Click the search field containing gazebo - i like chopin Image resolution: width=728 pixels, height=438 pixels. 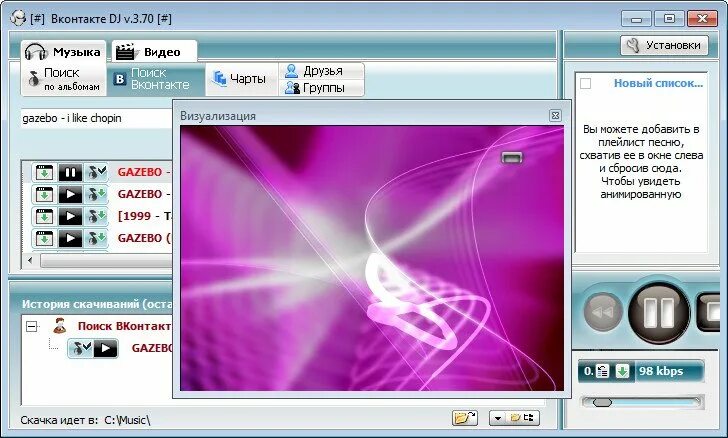pyautogui.click(x=97, y=118)
